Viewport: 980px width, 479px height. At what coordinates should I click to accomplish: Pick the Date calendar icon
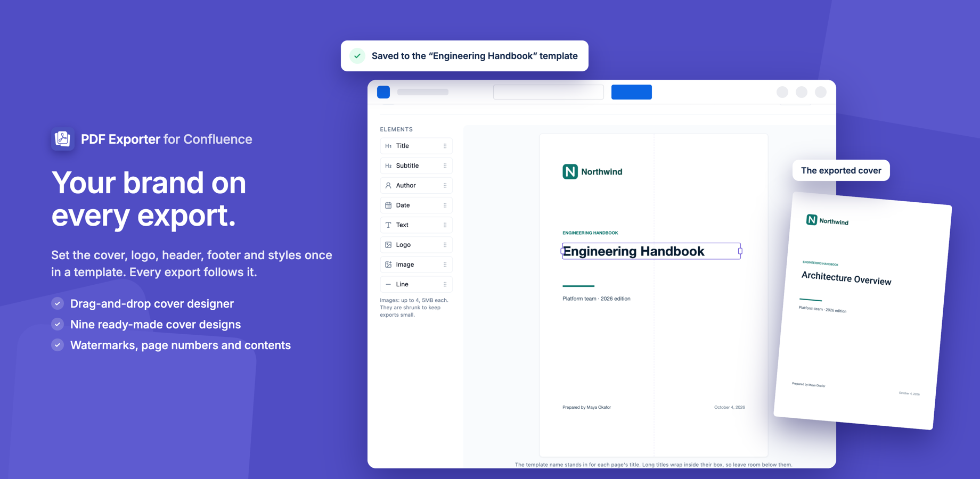pos(388,205)
